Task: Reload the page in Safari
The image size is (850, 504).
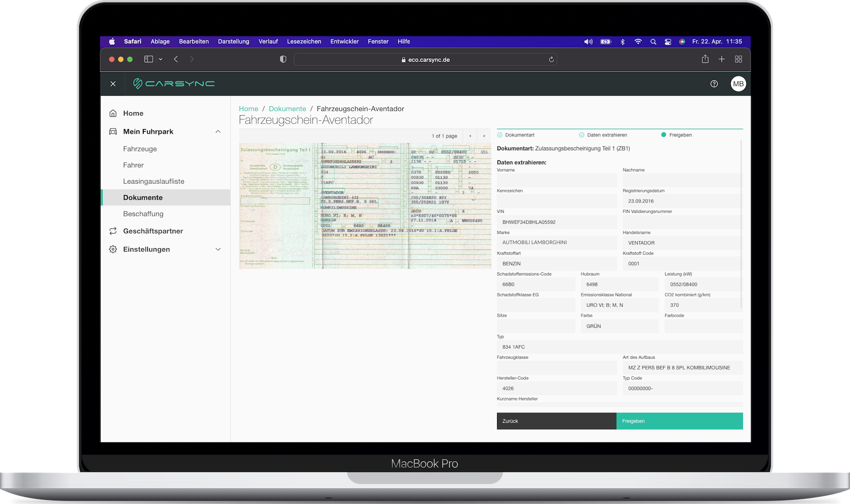Action: [x=551, y=59]
